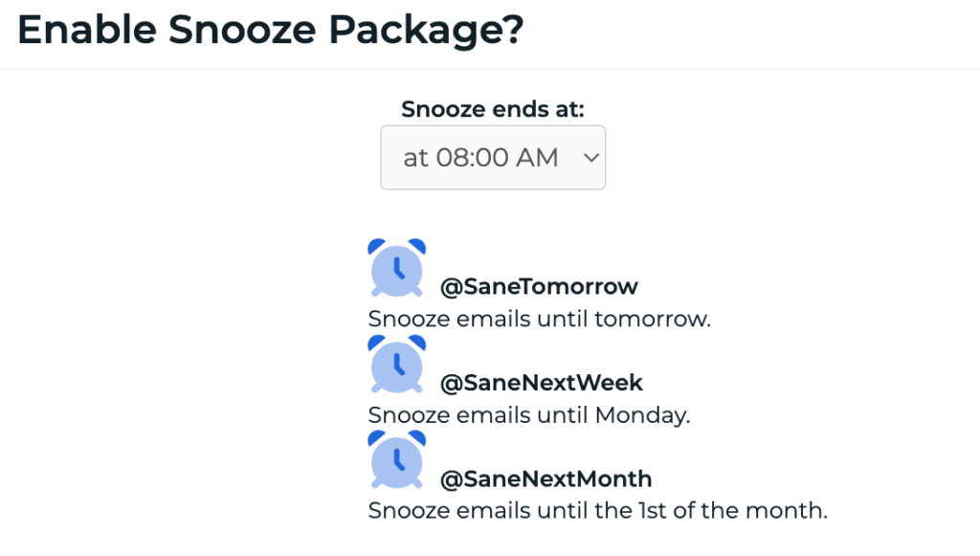Screen dimensions: 980x556
Task: Choose the @SaneNextMonth label
Action: (x=546, y=478)
